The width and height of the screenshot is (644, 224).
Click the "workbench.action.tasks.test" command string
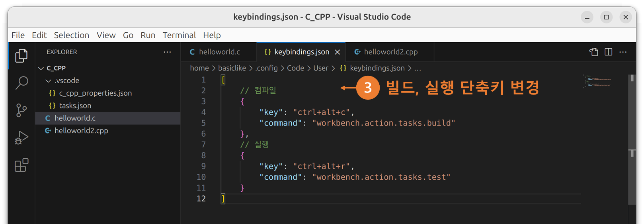[x=381, y=177]
